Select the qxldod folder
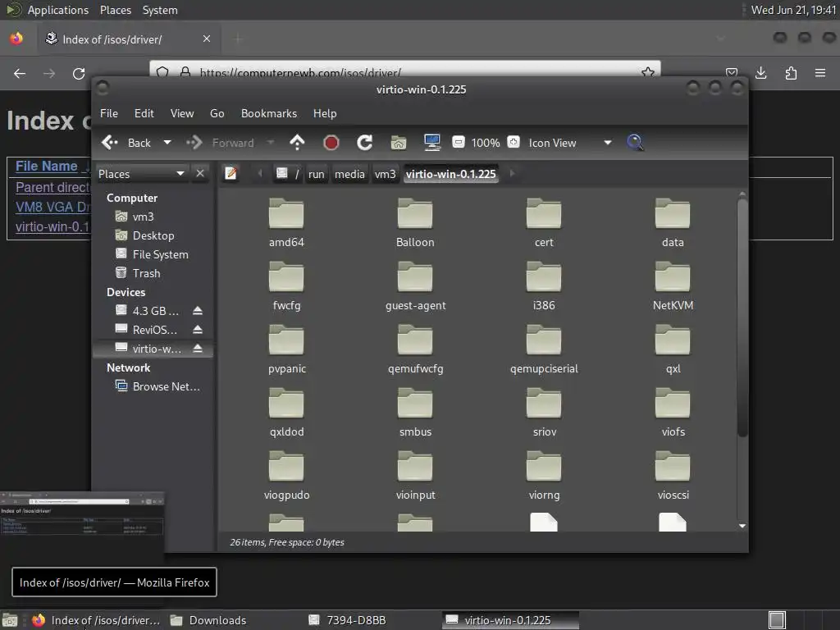This screenshot has width=840, height=630. pos(286,413)
